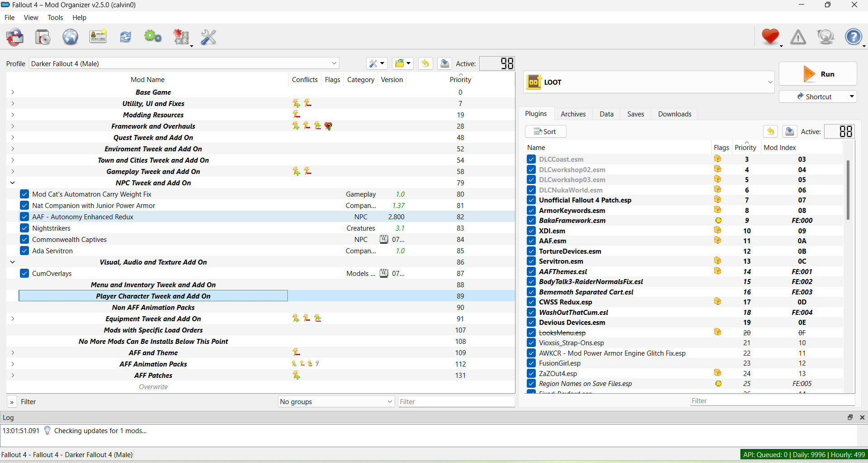This screenshot has width=868, height=463.
Task: Open the Help question mark icon
Action: 854,37
